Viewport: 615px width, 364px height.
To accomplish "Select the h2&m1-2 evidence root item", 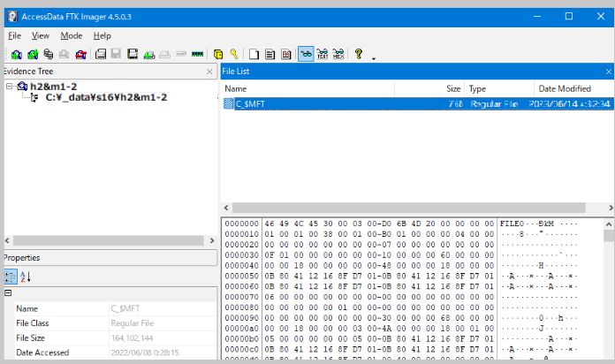I will click(x=53, y=87).
